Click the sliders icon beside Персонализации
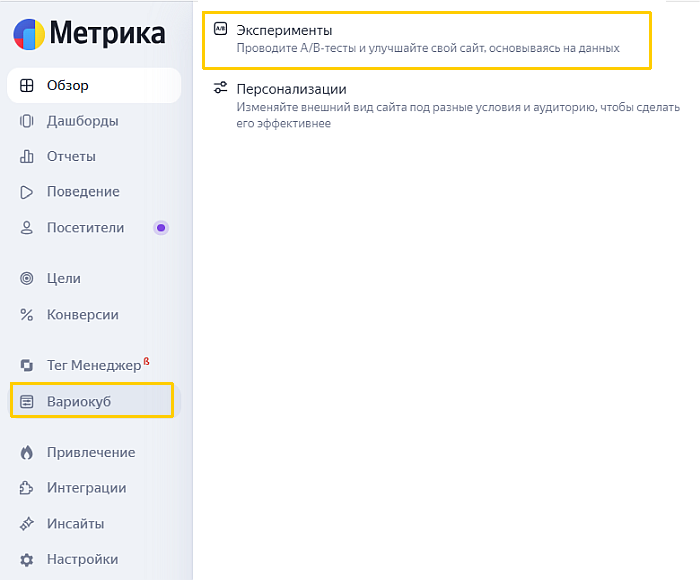This screenshot has width=700, height=580. (221, 88)
